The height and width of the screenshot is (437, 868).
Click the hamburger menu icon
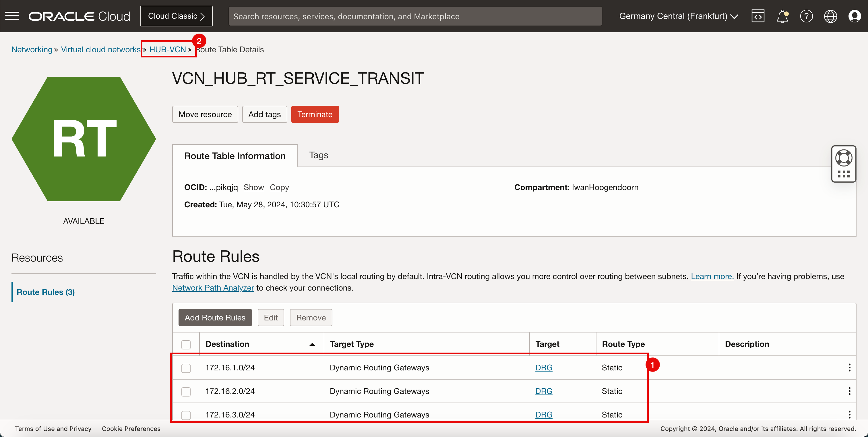click(12, 16)
